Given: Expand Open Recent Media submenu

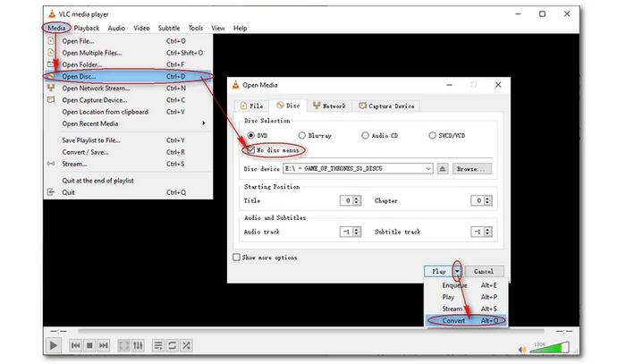Looking at the screenshot, I should (128, 123).
